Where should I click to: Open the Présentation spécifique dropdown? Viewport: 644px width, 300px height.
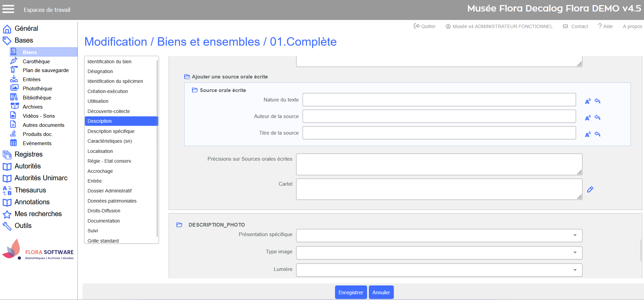click(x=439, y=235)
